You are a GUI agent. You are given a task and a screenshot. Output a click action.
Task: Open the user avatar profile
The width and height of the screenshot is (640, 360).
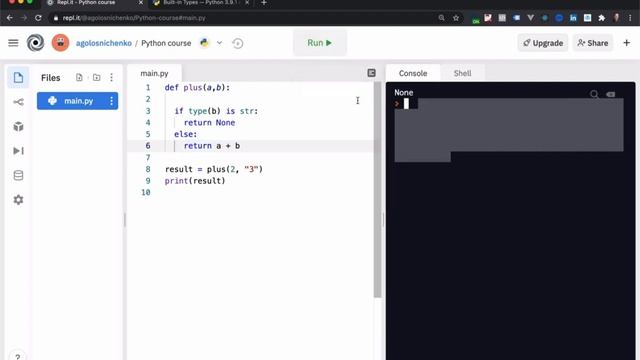coord(60,43)
